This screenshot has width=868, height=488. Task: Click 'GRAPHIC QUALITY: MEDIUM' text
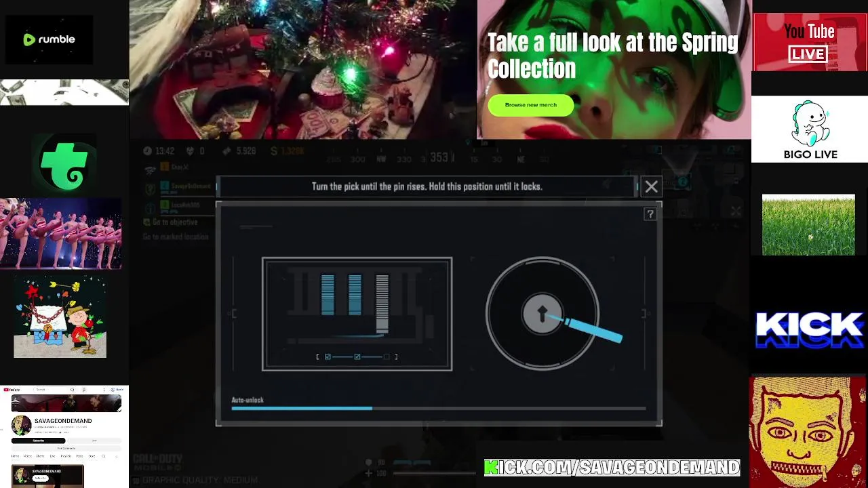pos(199,481)
